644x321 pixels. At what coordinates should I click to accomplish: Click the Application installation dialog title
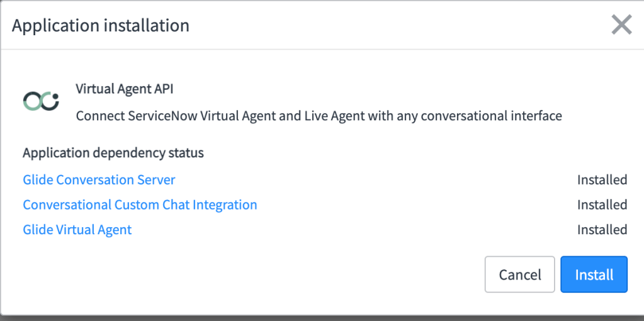tap(101, 26)
